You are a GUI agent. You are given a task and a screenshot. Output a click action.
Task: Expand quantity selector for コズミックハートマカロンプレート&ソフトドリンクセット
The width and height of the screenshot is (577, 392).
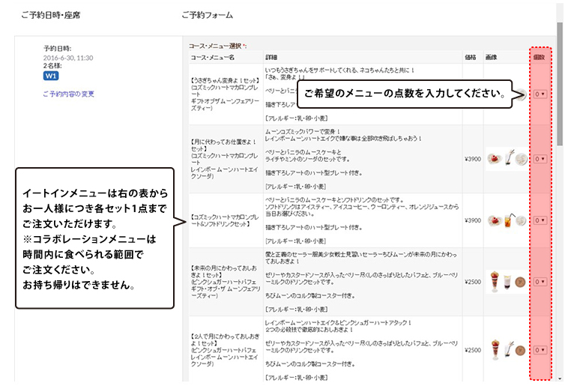click(540, 220)
